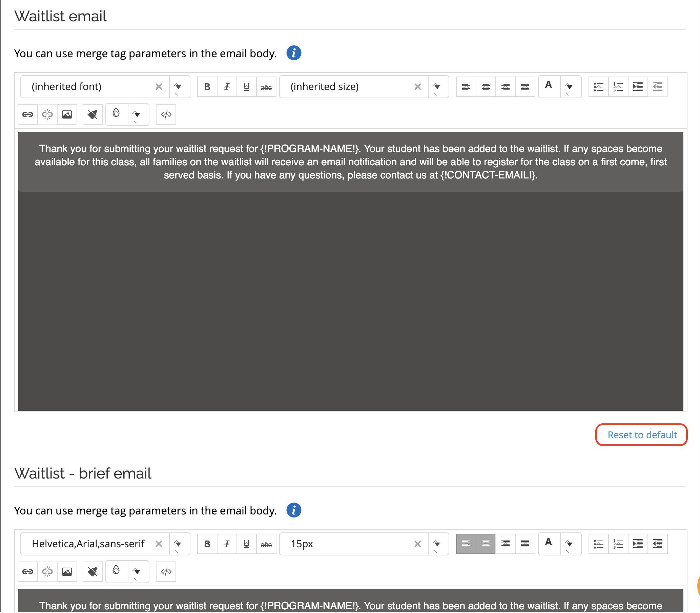Toggle bold in Waitlist email toolbar

207,87
